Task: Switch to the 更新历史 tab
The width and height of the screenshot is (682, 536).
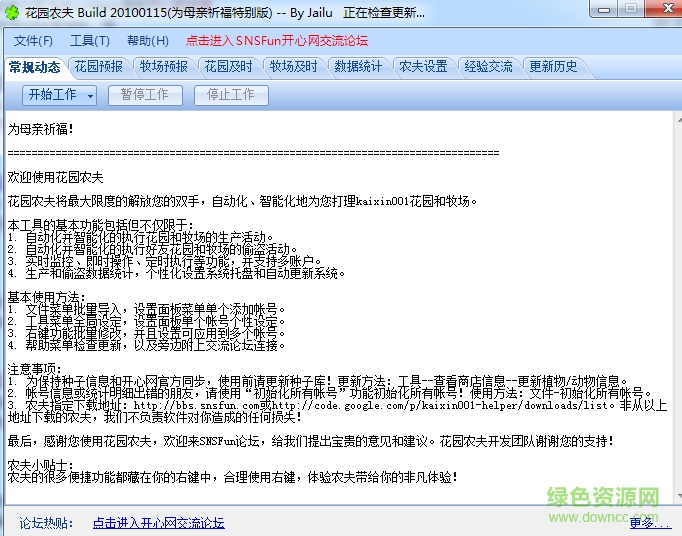Action: coord(553,67)
